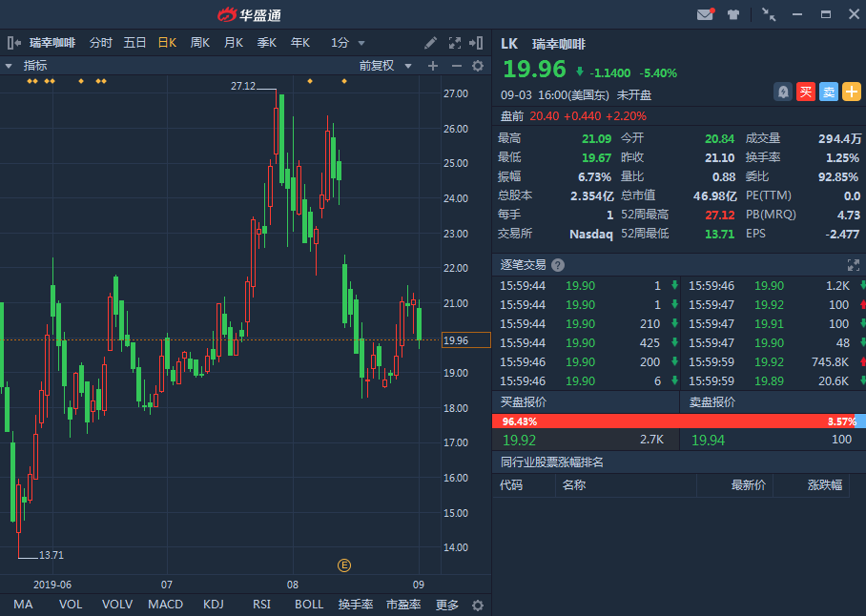The image size is (866, 616).
Task: Select the pencil drawing tool
Action: (x=430, y=43)
